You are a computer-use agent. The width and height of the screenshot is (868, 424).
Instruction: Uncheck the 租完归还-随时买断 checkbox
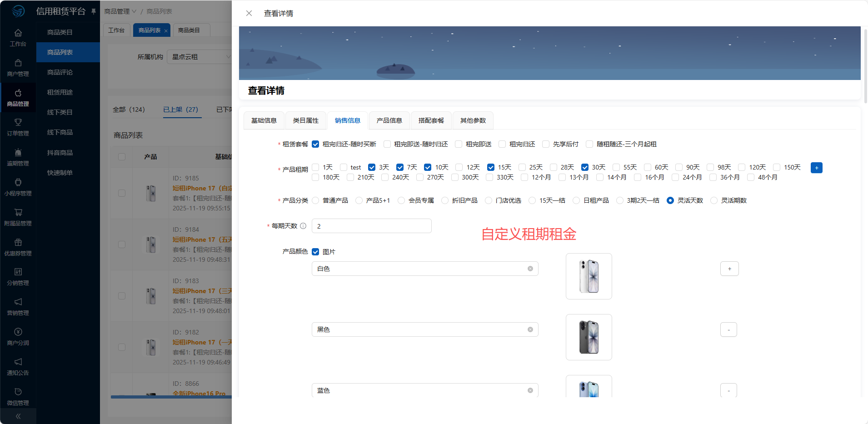click(315, 144)
